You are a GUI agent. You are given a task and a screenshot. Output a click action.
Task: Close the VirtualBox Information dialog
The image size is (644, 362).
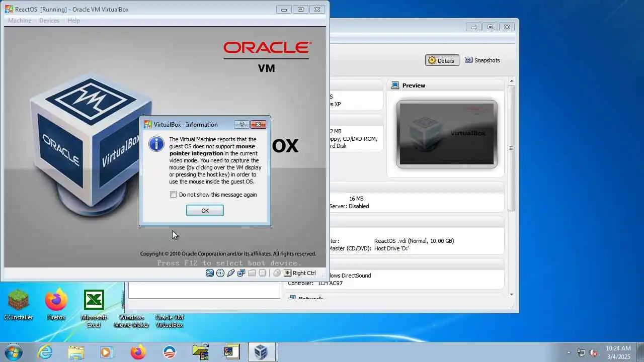pyautogui.click(x=258, y=124)
